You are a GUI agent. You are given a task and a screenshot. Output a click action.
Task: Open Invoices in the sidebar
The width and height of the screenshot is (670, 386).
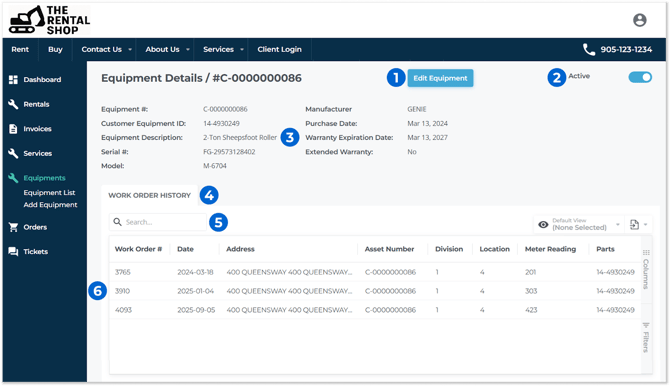pyautogui.click(x=37, y=129)
